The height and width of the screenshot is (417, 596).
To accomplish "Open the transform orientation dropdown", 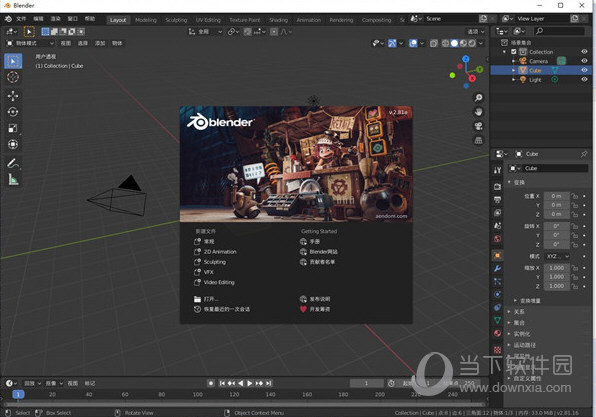I will pyautogui.click(x=205, y=32).
